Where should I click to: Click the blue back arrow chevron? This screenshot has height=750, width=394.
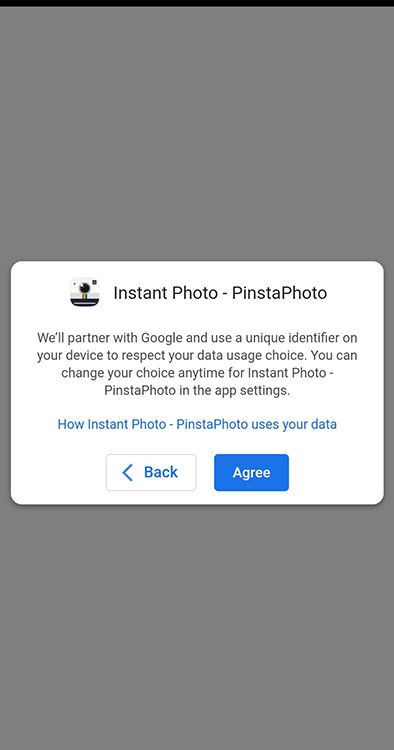127,472
